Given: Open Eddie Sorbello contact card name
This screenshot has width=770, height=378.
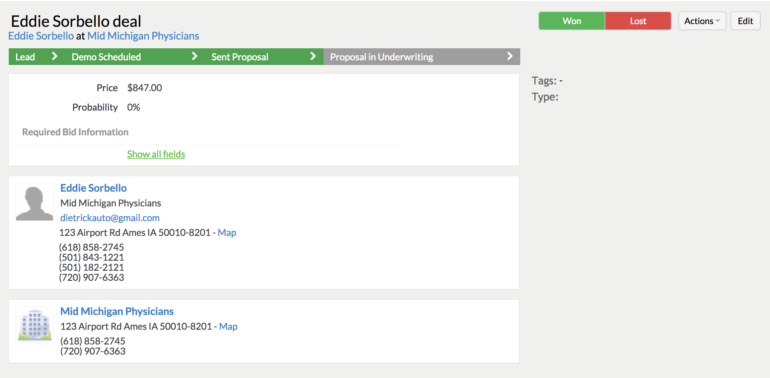Looking at the screenshot, I should click(93, 188).
